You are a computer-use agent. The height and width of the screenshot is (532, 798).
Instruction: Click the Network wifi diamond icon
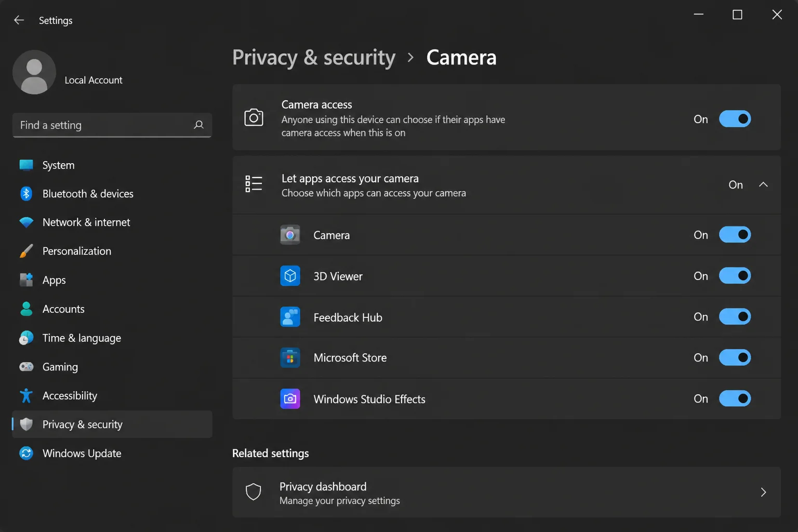click(x=26, y=222)
